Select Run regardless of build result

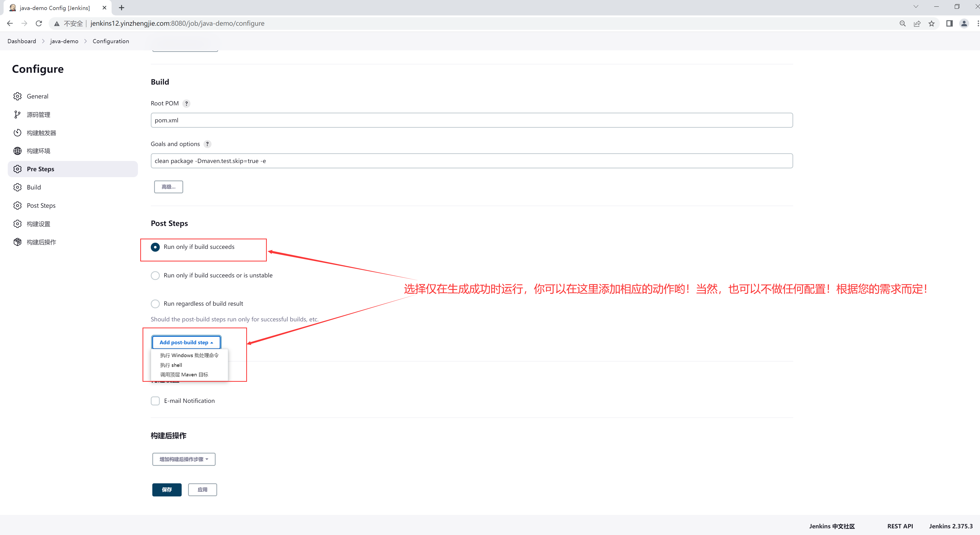155,304
